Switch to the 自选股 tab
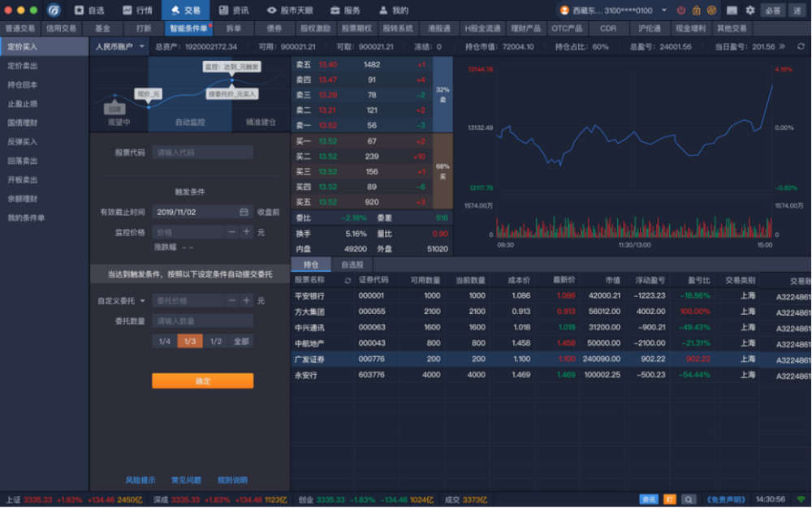This screenshot has height=508, width=812. [352, 265]
